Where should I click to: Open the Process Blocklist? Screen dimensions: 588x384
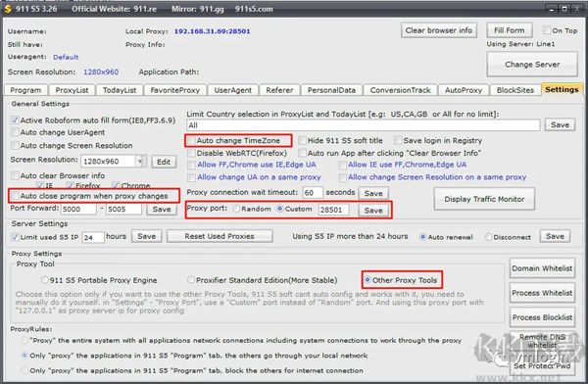542,317
